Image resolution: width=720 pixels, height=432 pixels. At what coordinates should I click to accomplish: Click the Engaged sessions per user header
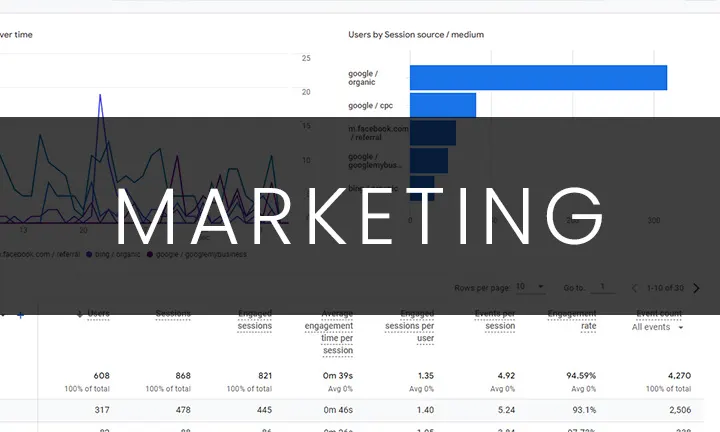tap(410, 325)
